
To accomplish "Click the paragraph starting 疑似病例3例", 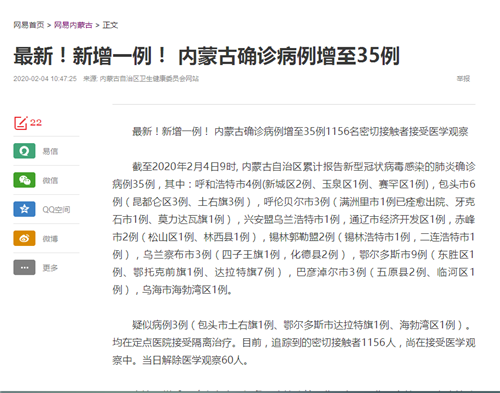I will tap(294, 342).
